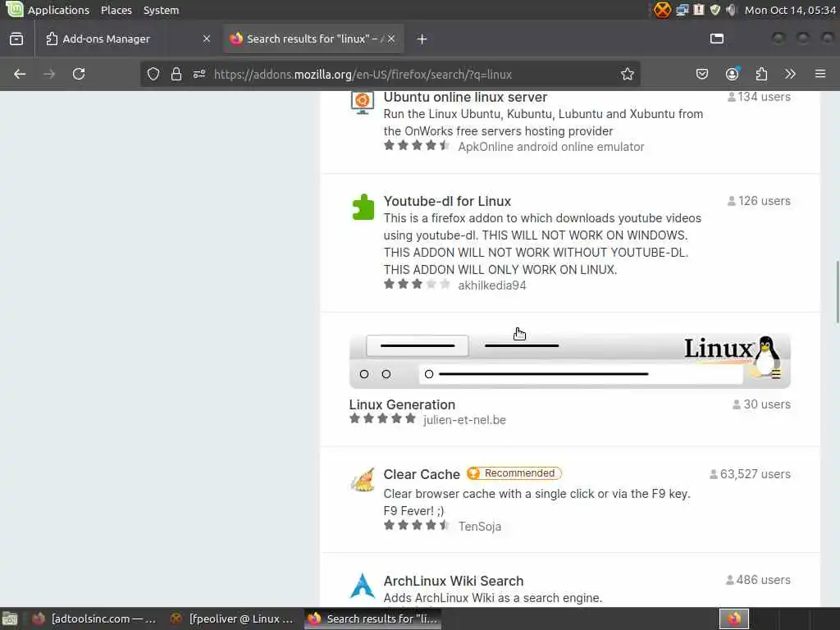Click the Recommended badge on Clear Cache
The image size is (840, 630).
(514, 473)
